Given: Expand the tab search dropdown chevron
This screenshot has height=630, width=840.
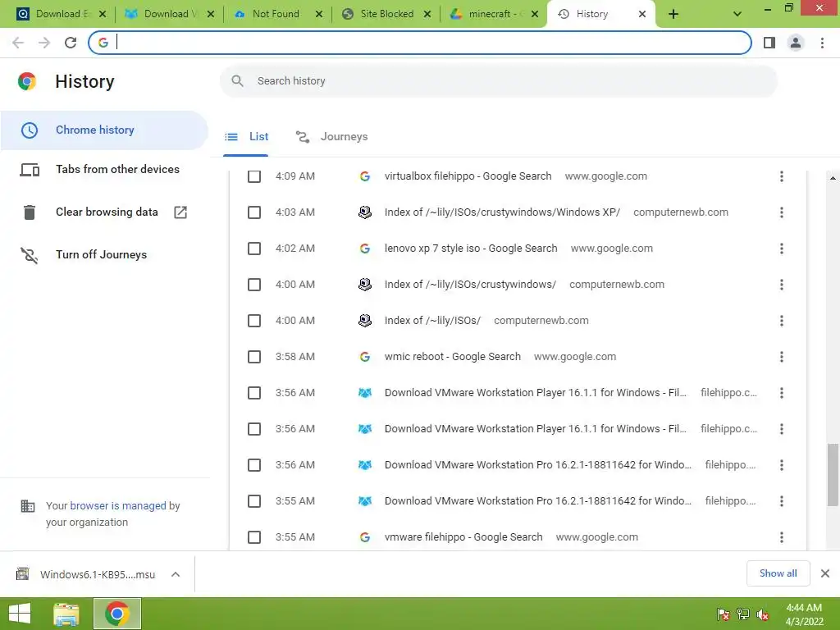Looking at the screenshot, I should [737, 15].
